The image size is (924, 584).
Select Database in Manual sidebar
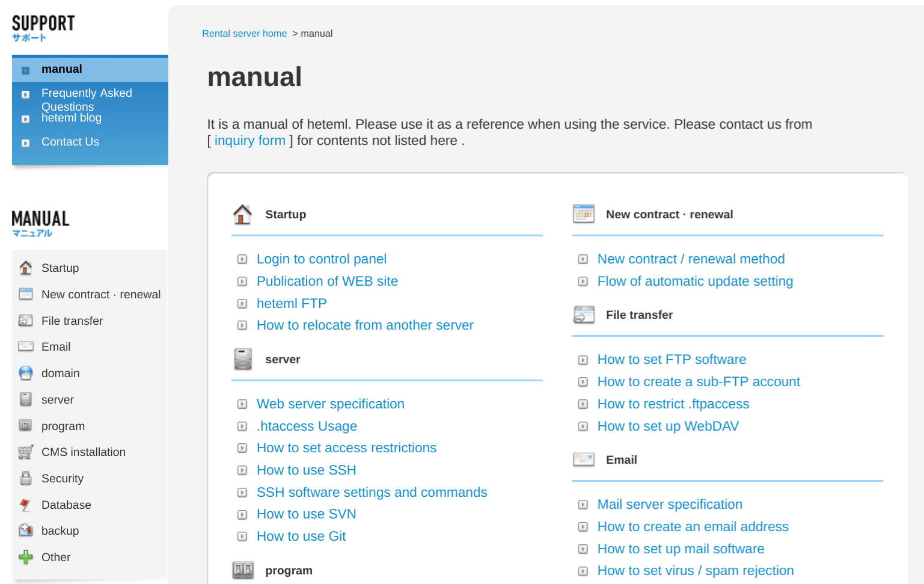(x=66, y=505)
